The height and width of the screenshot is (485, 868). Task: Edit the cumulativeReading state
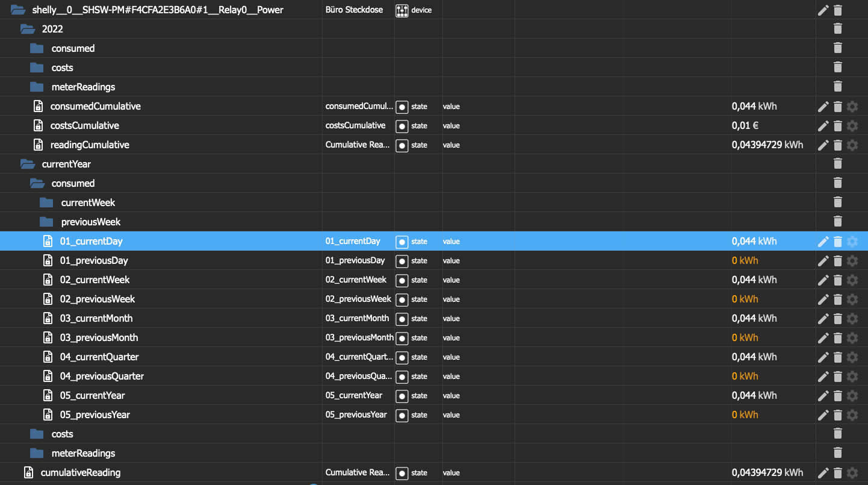click(x=823, y=473)
